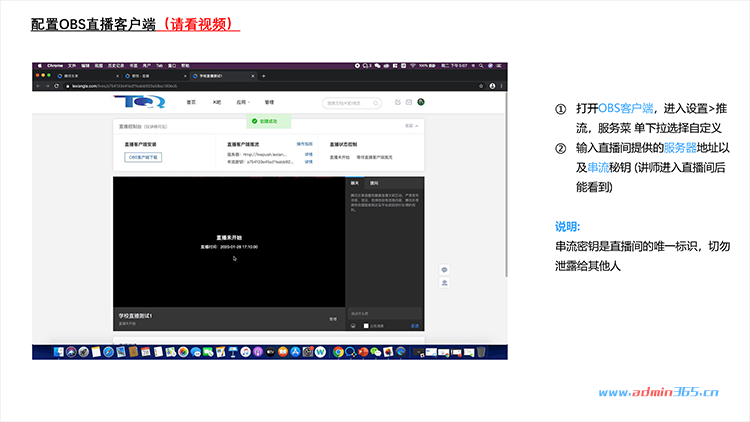Click the 串流 link in slide text
This screenshot has height=422, width=750.
coord(598,167)
